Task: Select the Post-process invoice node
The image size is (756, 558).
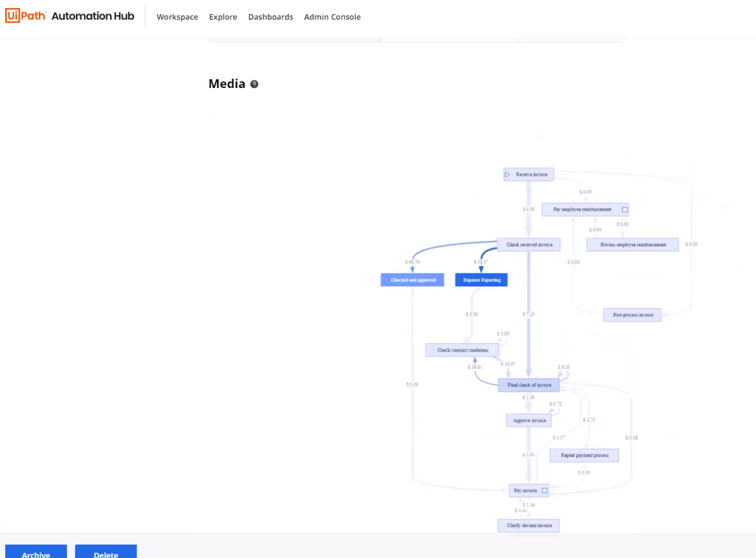Action: click(x=633, y=315)
